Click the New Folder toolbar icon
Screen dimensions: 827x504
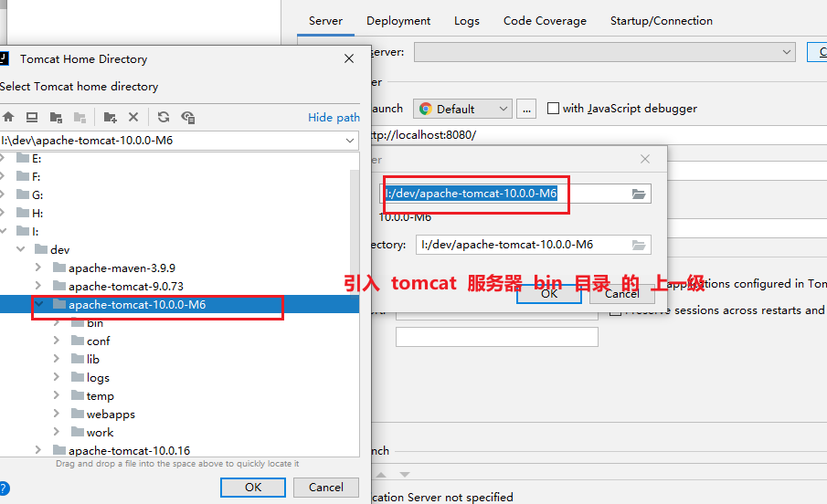[110, 117]
